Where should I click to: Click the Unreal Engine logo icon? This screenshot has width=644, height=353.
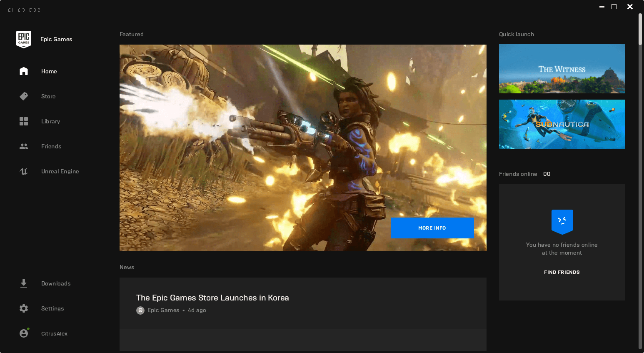coord(24,171)
